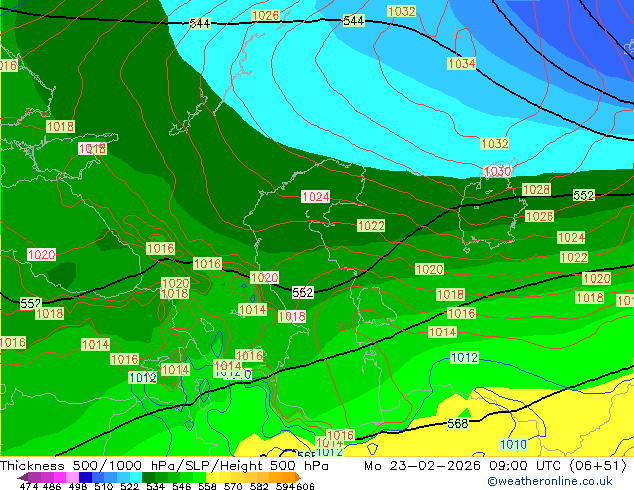
Task: Click the legend value 570
Action: click(233, 486)
